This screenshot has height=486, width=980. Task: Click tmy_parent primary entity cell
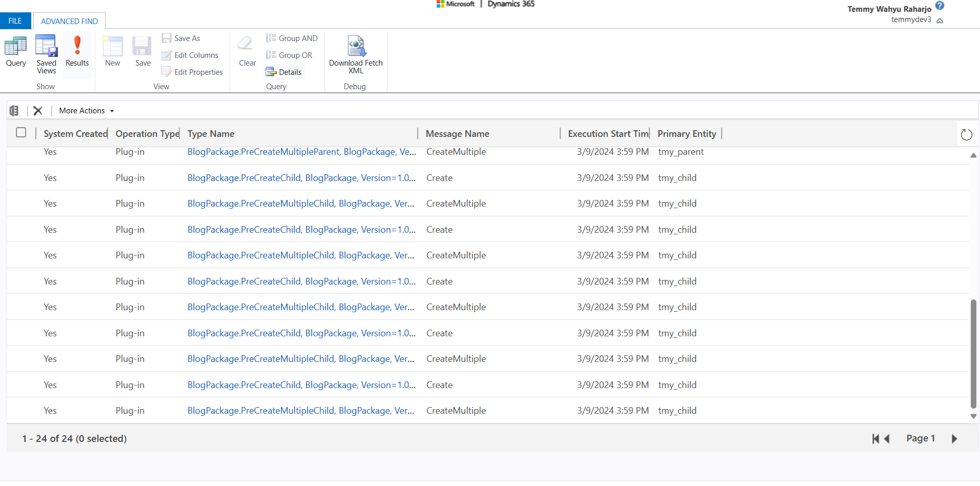pyautogui.click(x=681, y=152)
